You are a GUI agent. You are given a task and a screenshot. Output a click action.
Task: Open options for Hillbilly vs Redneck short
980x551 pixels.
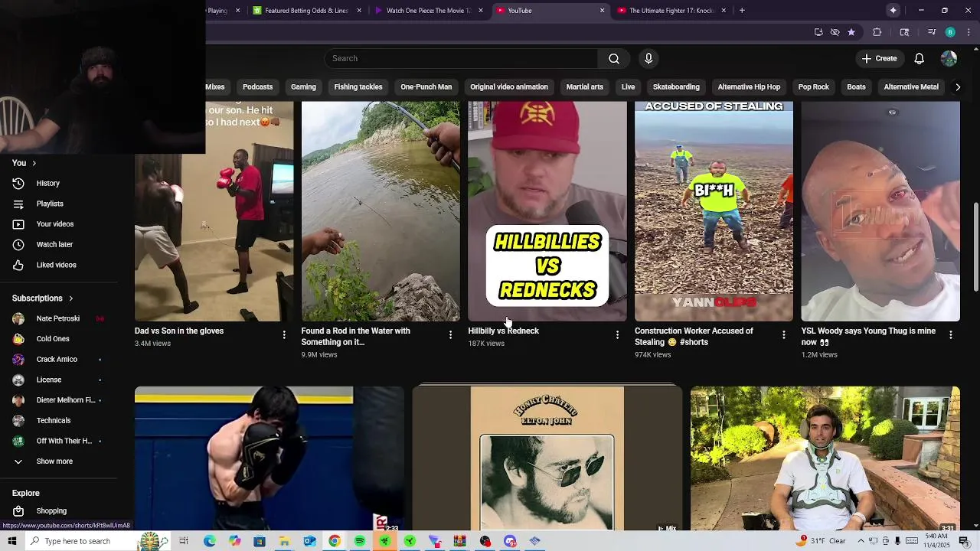pos(617,335)
